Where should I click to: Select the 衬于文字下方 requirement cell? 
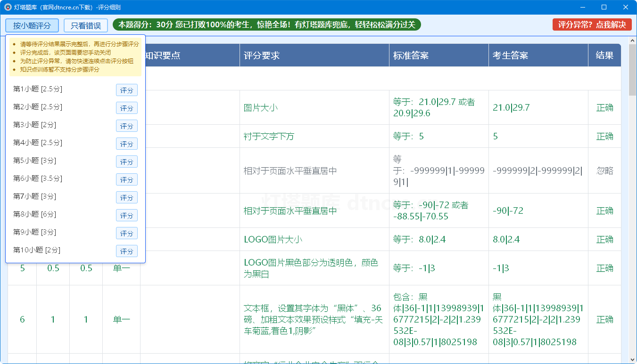pos(314,136)
